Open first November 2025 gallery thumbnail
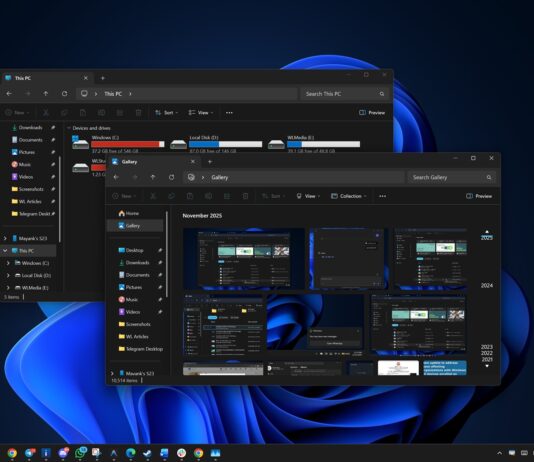This screenshot has height=462, width=534. pos(244,259)
